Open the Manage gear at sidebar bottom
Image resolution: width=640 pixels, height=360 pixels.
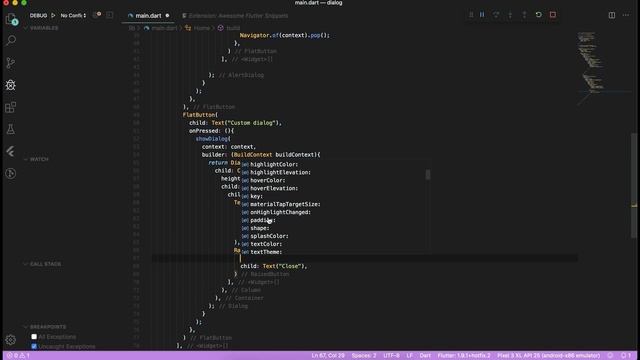point(11,340)
